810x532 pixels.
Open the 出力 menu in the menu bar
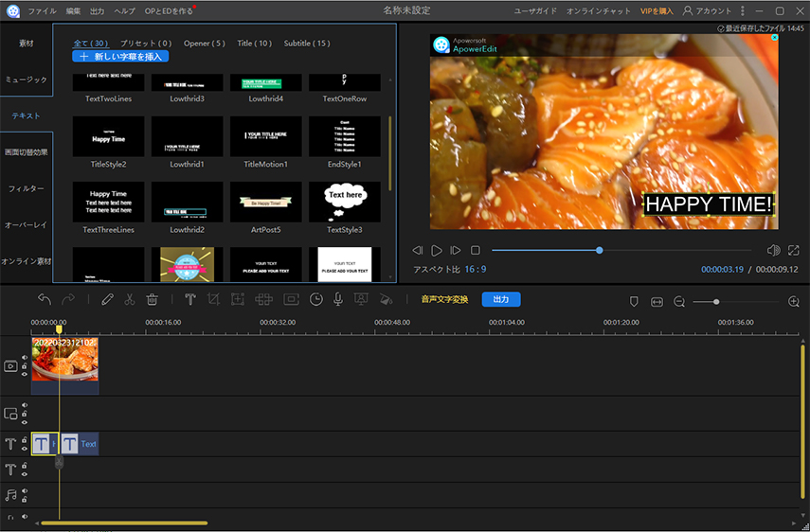[98, 10]
